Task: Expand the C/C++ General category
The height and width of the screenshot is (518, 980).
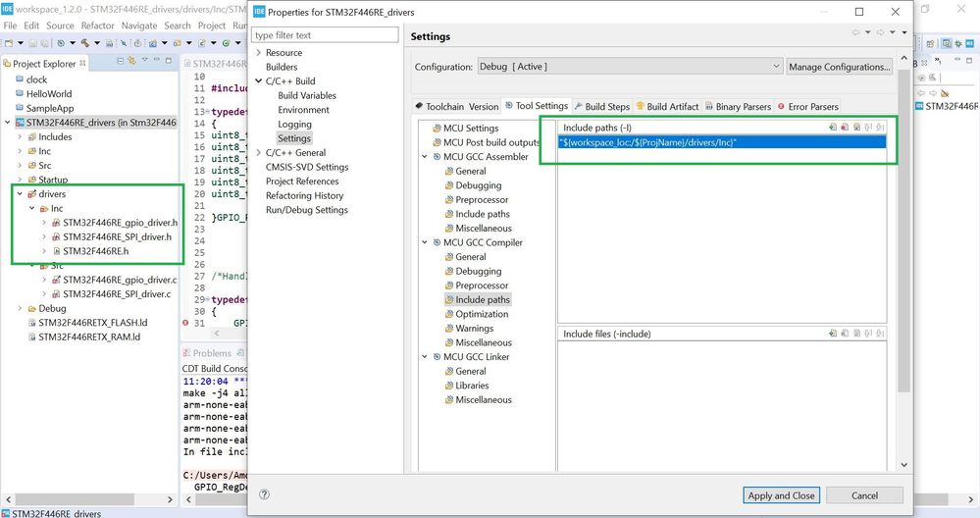Action: (x=259, y=152)
